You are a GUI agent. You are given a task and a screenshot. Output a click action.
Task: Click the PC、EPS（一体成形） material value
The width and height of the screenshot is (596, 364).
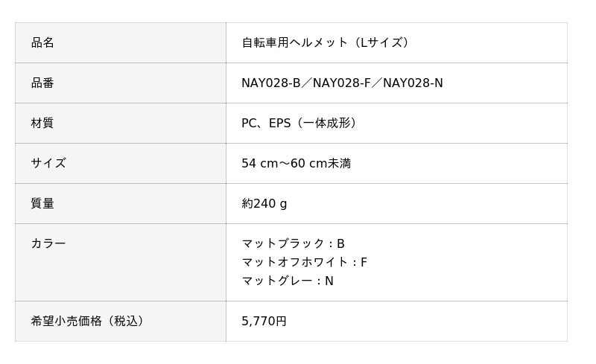tap(299, 123)
